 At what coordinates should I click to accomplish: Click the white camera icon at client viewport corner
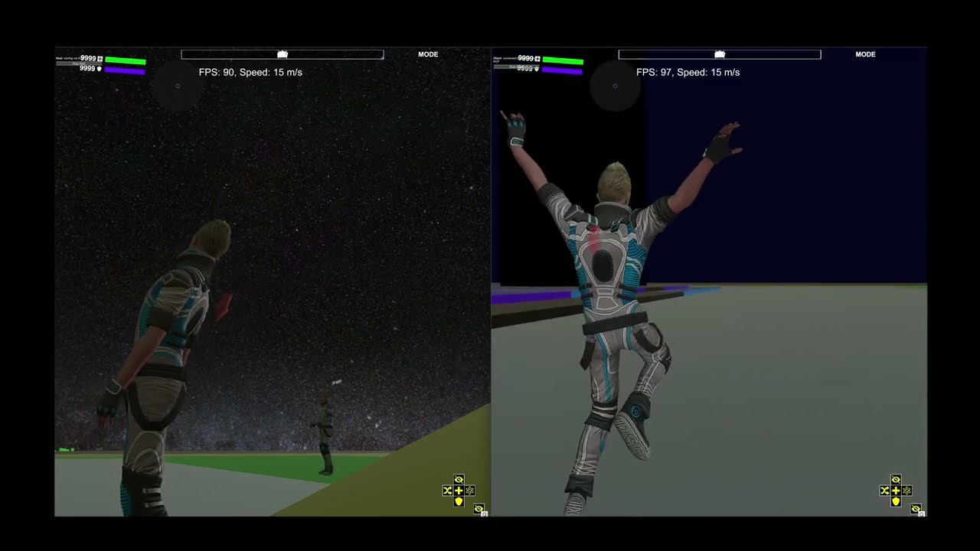[x=922, y=514]
